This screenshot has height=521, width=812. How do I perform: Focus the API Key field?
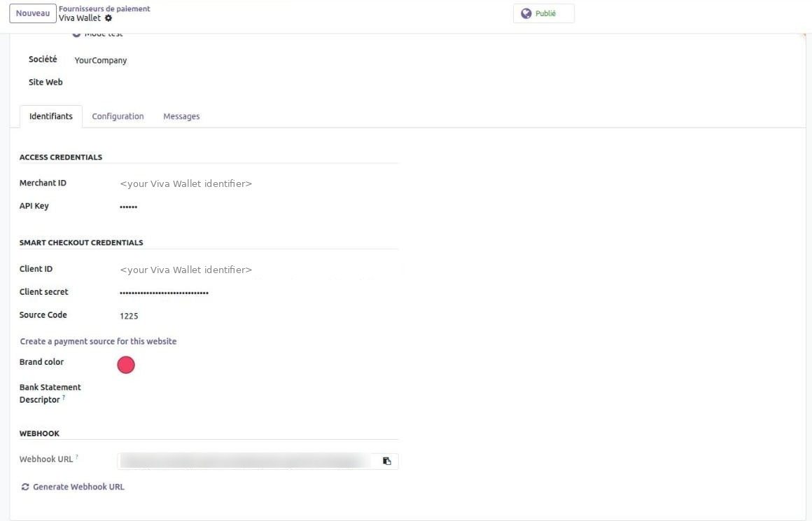click(x=258, y=207)
